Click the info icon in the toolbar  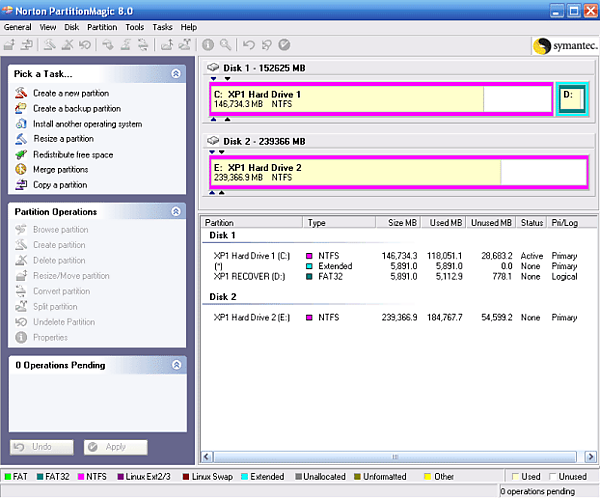click(209, 45)
